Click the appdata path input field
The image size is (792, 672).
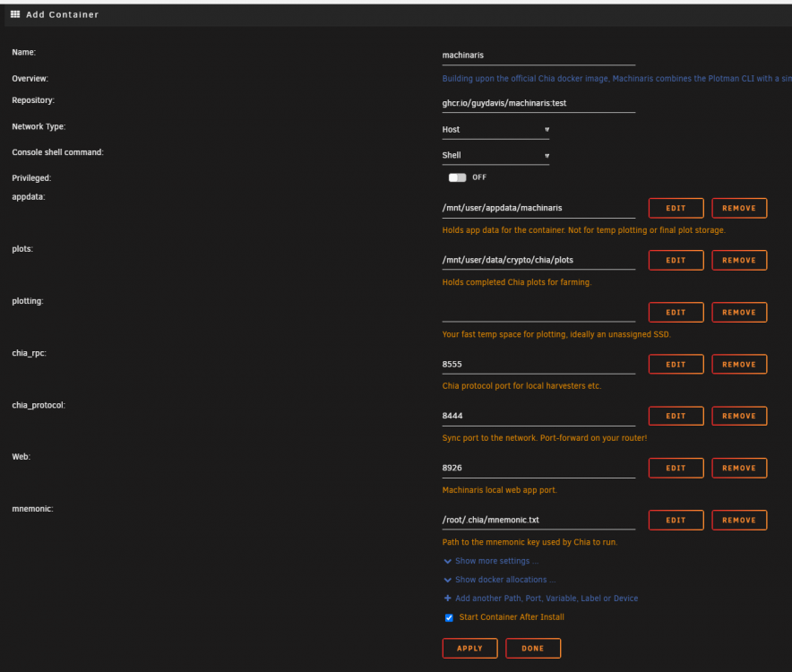tap(538, 208)
